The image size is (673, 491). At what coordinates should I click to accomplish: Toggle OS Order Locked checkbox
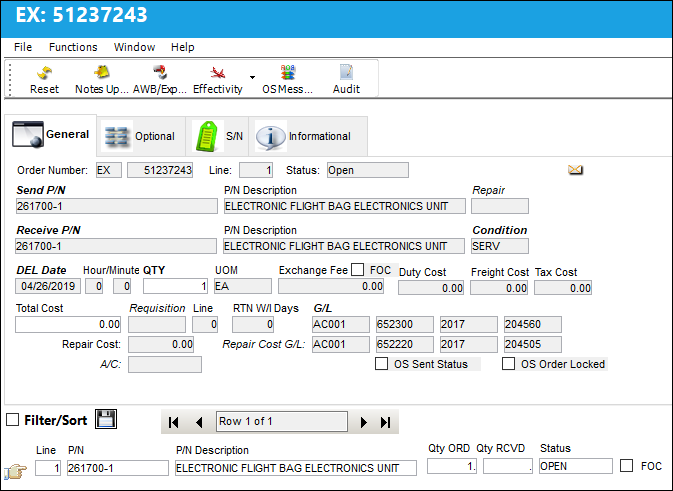point(508,364)
